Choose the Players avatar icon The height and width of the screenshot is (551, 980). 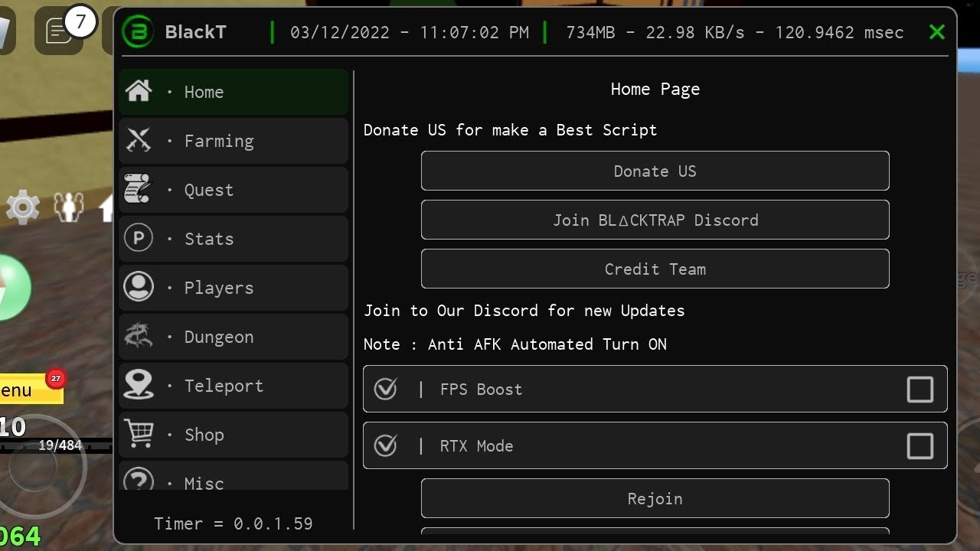(x=139, y=287)
